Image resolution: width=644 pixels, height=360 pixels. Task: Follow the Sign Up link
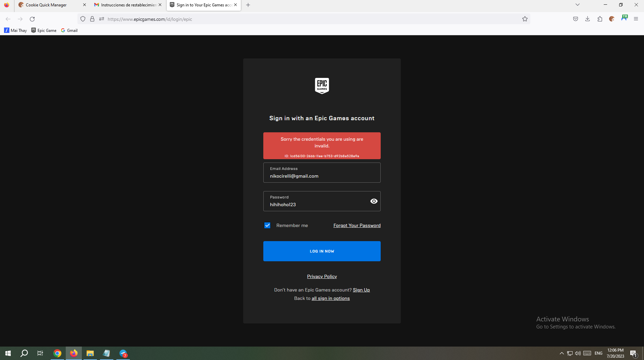[361, 290]
